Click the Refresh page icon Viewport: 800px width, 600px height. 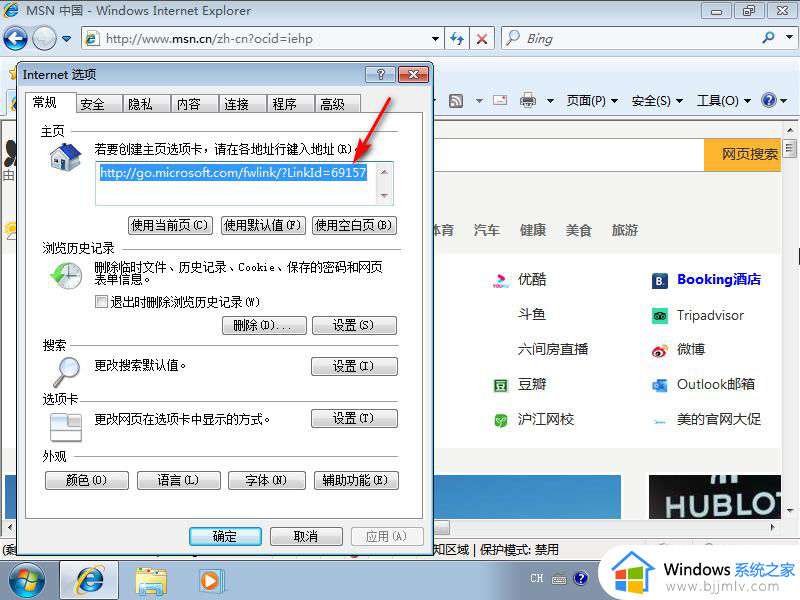[x=457, y=39]
